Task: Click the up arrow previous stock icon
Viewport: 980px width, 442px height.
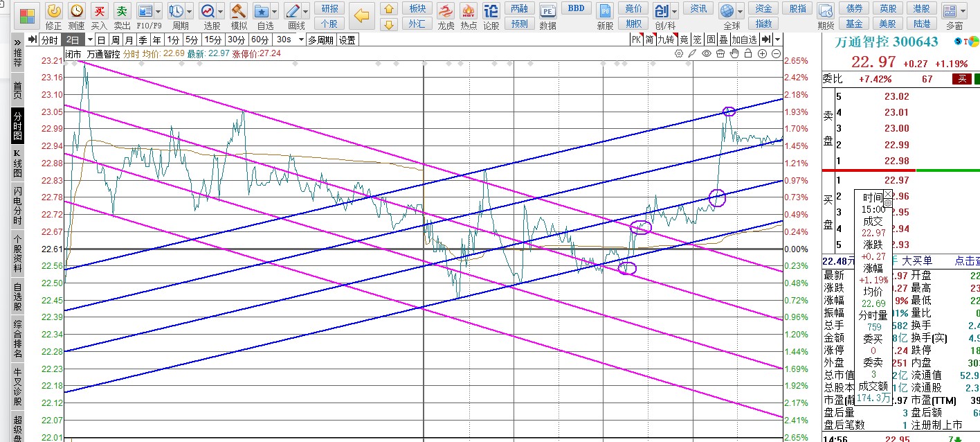Action: pyautogui.click(x=390, y=9)
